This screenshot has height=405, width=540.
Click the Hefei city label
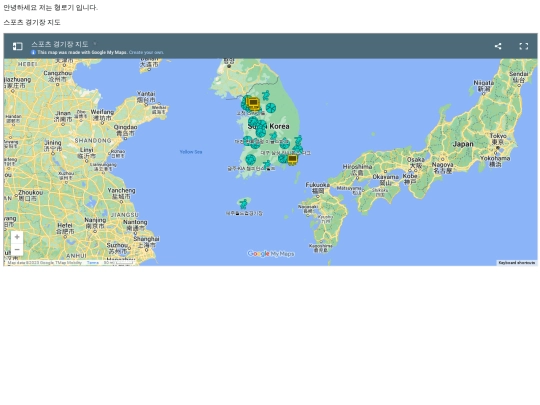point(65,228)
